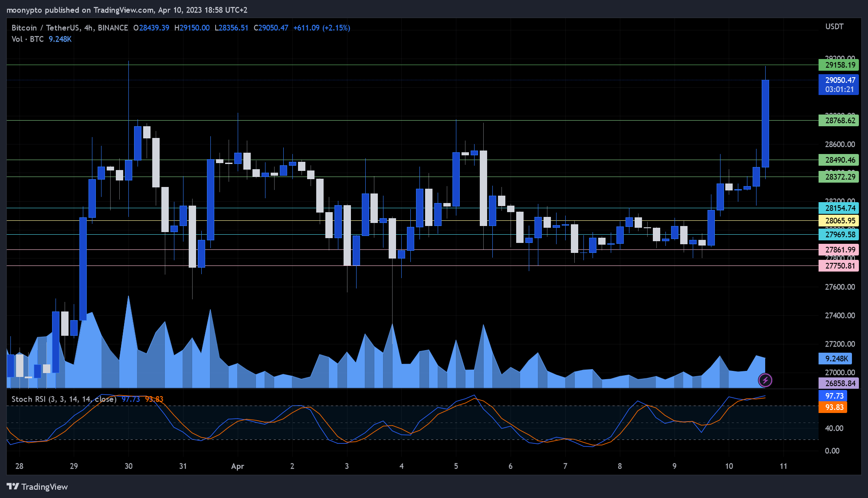
Task: Click the 03:01:21 candle countdown timer
Action: point(839,90)
